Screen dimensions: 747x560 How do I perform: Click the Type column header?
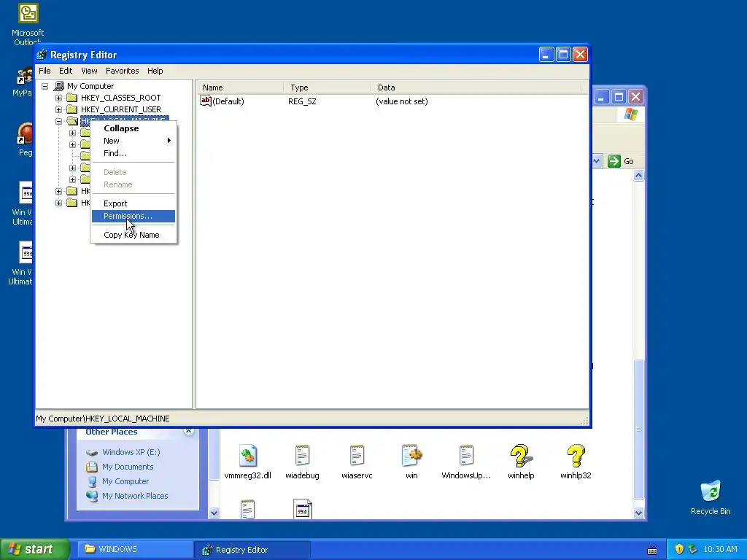[328, 87]
